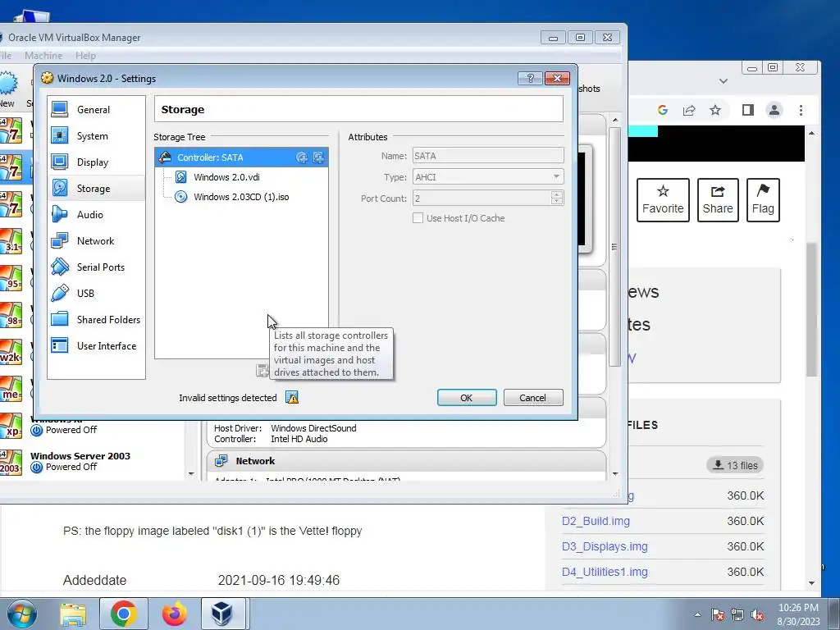Open Machine menu in VirtualBox Manager
This screenshot has height=630, width=840.
[x=43, y=56]
